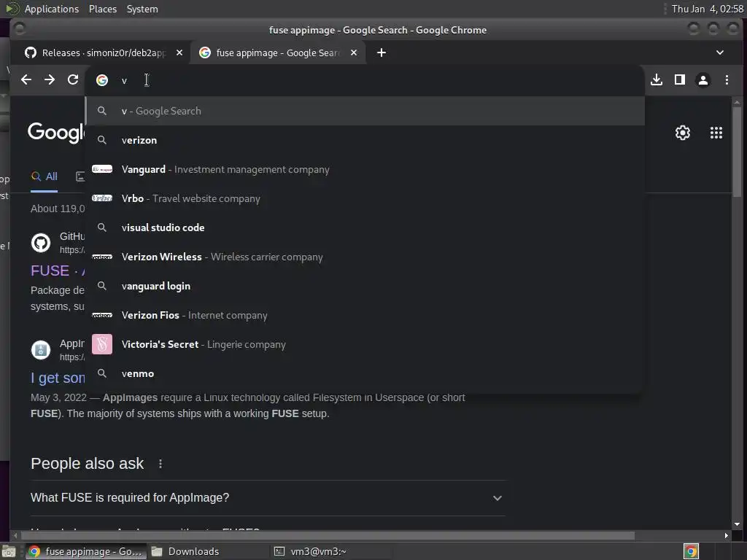This screenshot has width=747, height=560.
Task: Click the AppImage result favicon
Action: (41, 350)
